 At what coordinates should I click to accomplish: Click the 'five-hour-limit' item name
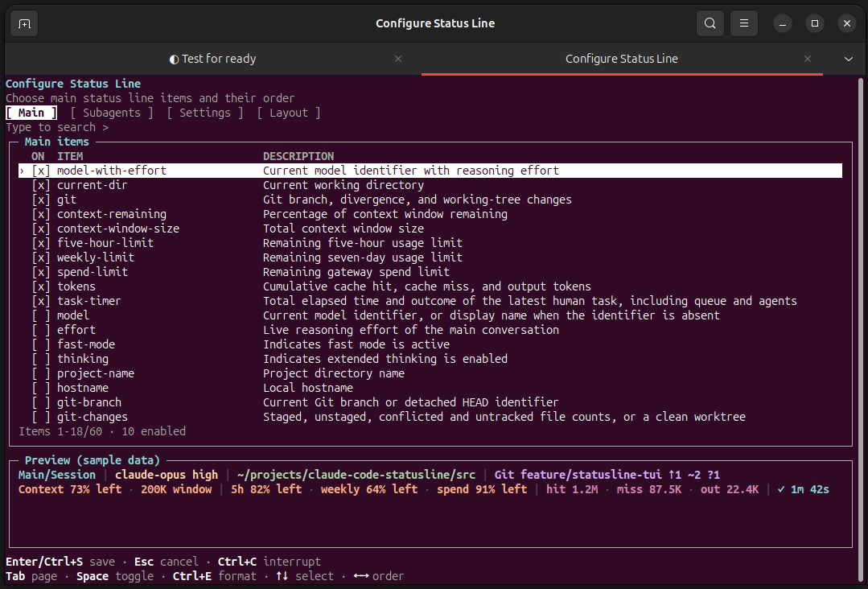coord(105,243)
